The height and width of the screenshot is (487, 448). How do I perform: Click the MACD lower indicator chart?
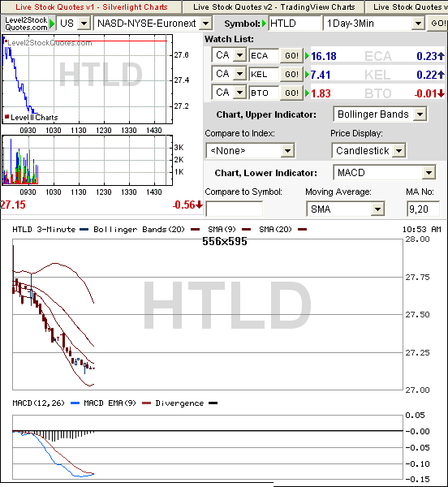(208, 447)
